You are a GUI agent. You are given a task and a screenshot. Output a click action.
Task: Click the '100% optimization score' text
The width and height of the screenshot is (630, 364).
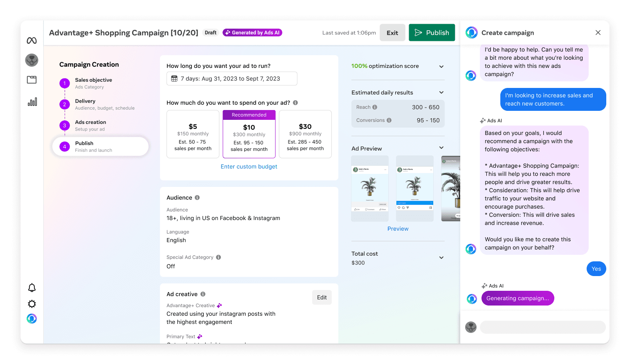[385, 66]
